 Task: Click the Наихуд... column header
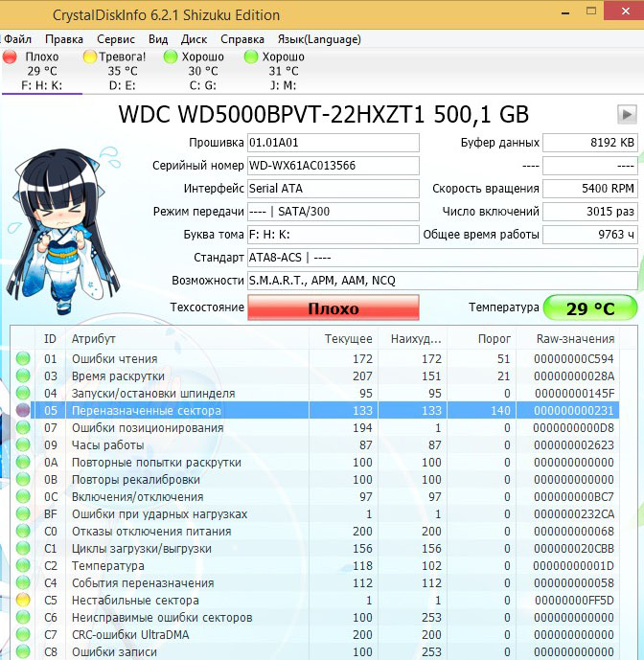pos(413,339)
